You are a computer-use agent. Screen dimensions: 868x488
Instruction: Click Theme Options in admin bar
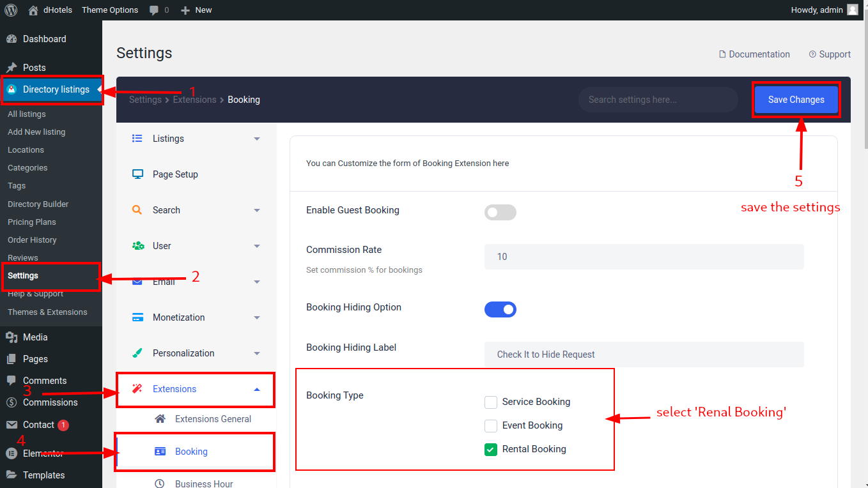tap(110, 10)
